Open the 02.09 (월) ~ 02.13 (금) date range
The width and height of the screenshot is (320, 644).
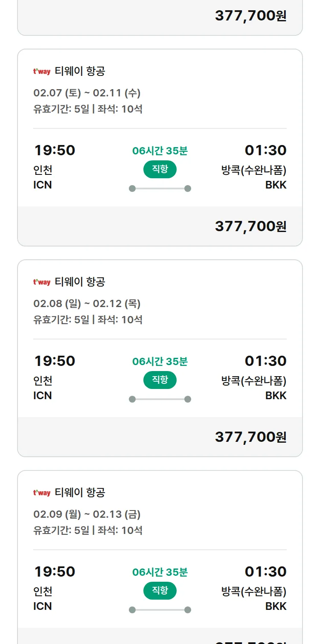tap(87, 514)
